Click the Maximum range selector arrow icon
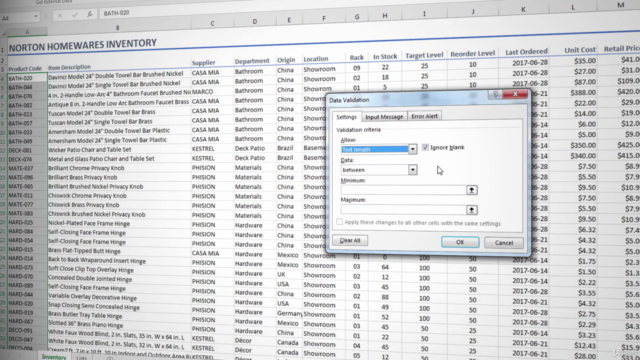Screen dimensions: 640x360 tap(471, 210)
